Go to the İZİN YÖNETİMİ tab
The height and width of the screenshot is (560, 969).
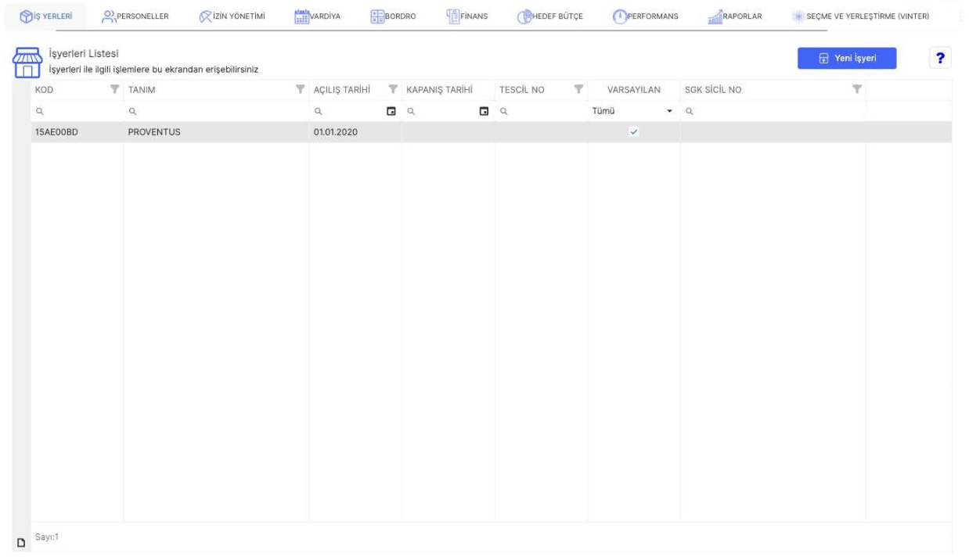click(x=232, y=16)
